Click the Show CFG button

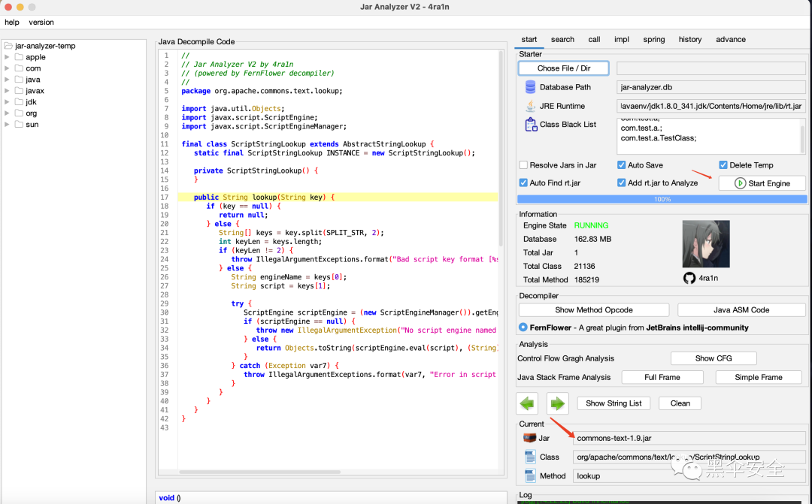point(713,358)
